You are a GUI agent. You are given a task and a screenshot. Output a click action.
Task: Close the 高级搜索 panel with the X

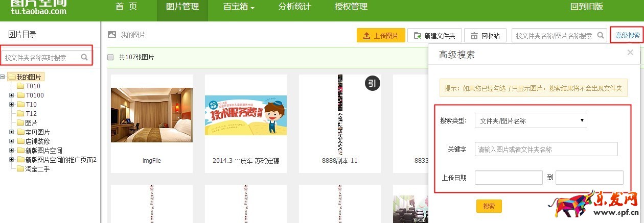(x=630, y=52)
